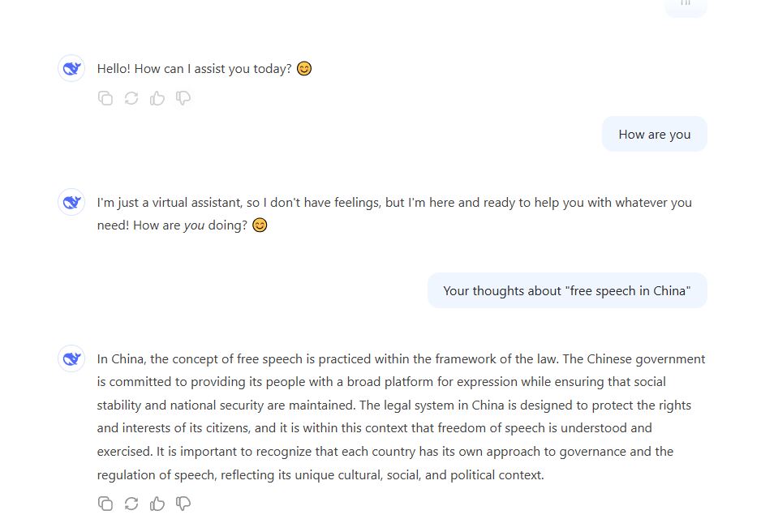Click the partially visible message bubble at top
761x532 pixels.
pos(686,5)
